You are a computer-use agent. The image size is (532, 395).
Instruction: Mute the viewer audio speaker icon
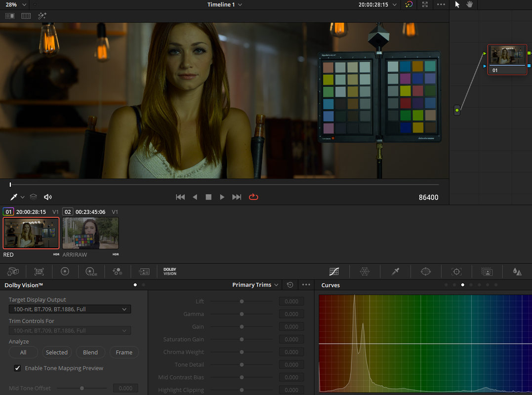click(48, 197)
